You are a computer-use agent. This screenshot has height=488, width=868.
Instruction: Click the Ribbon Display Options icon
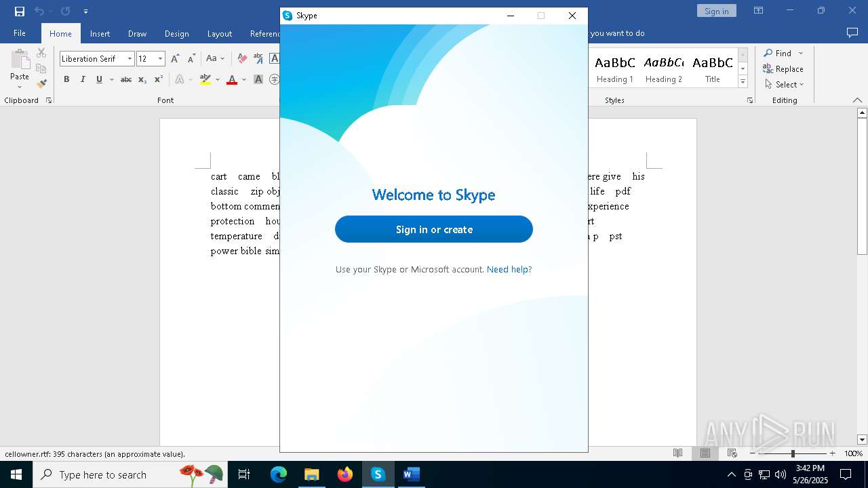[759, 11]
